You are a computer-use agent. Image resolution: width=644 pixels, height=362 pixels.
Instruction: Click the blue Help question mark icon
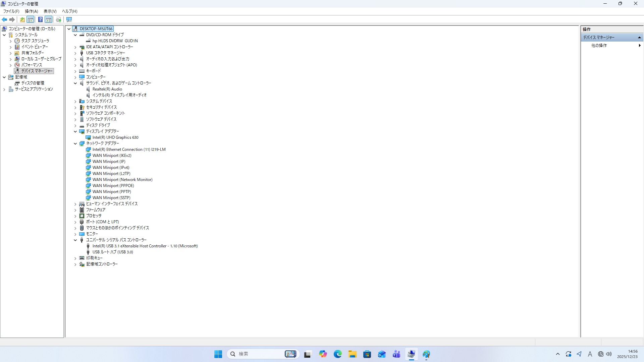[x=40, y=20]
